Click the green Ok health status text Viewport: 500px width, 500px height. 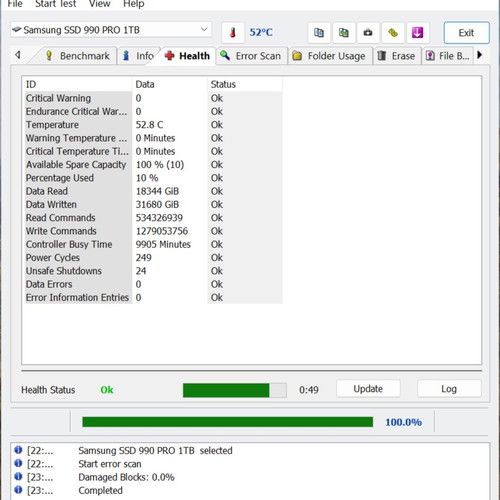point(107,390)
